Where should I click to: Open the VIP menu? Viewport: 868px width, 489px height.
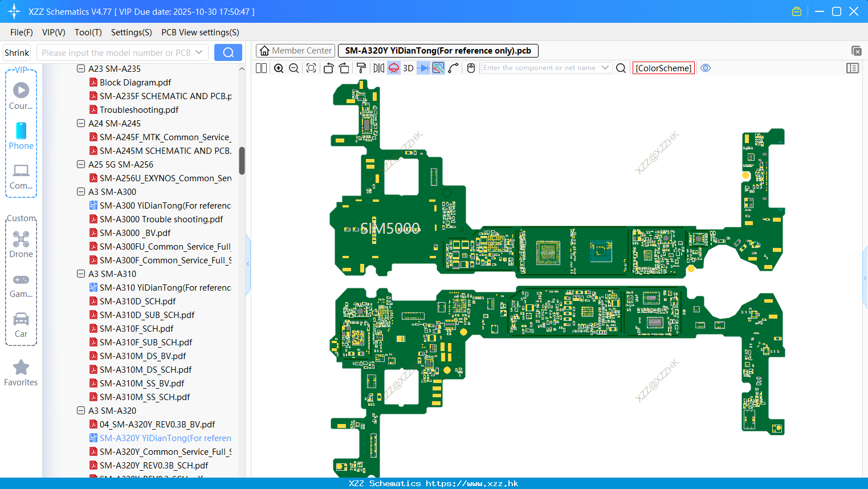[53, 32]
